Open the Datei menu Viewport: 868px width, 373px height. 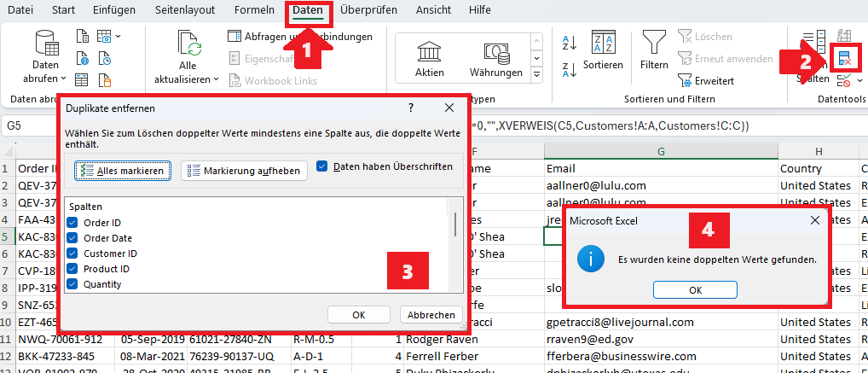(x=20, y=10)
